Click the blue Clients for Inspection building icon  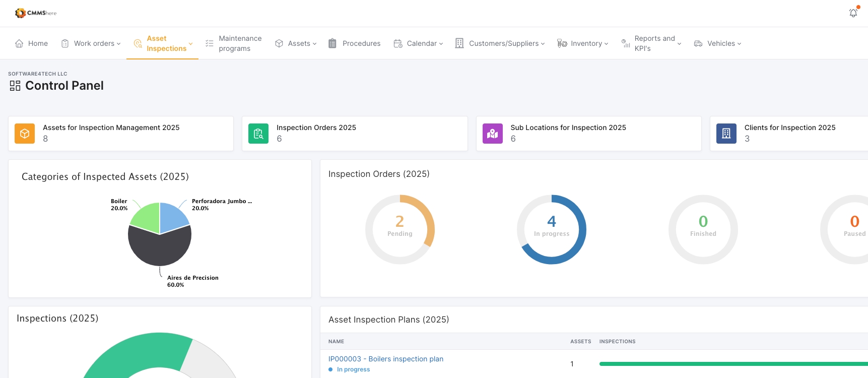(726, 134)
